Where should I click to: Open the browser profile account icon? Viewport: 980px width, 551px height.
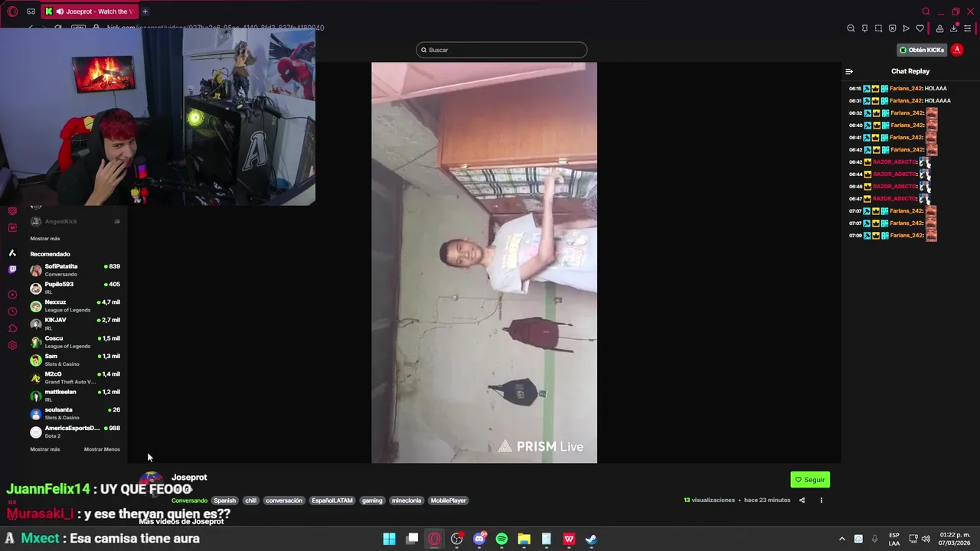pos(939,28)
